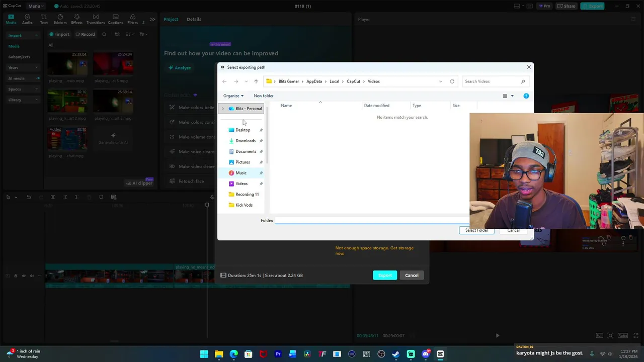Viewport: 644px width, 362px height.
Task: Click the Get storage now warning link
Action: point(374,250)
